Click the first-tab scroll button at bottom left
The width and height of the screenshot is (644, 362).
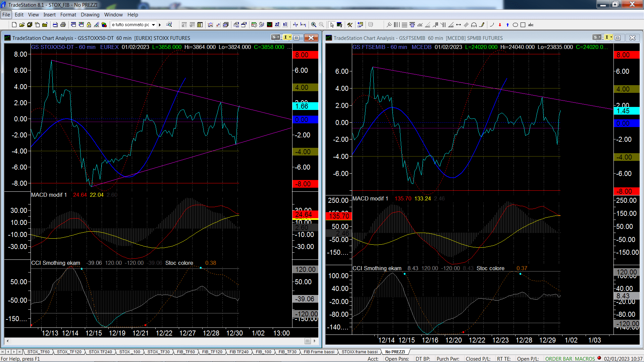(3, 352)
